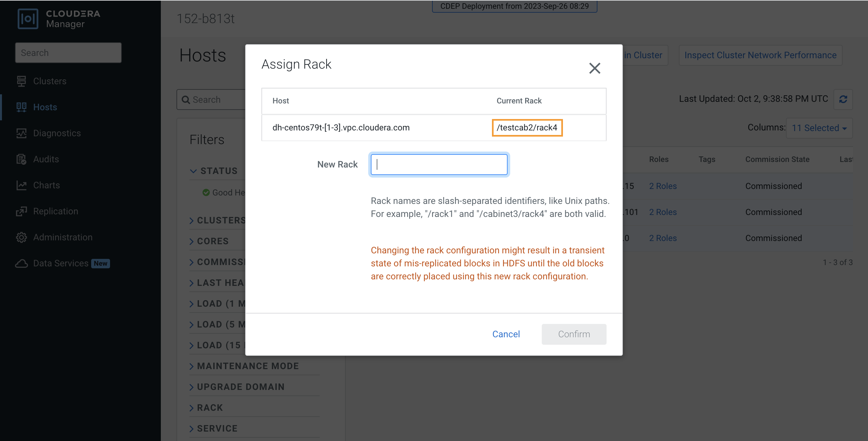This screenshot has height=441, width=868.
Task: Go to Hosts in the sidebar
Action: coord(45,107)
